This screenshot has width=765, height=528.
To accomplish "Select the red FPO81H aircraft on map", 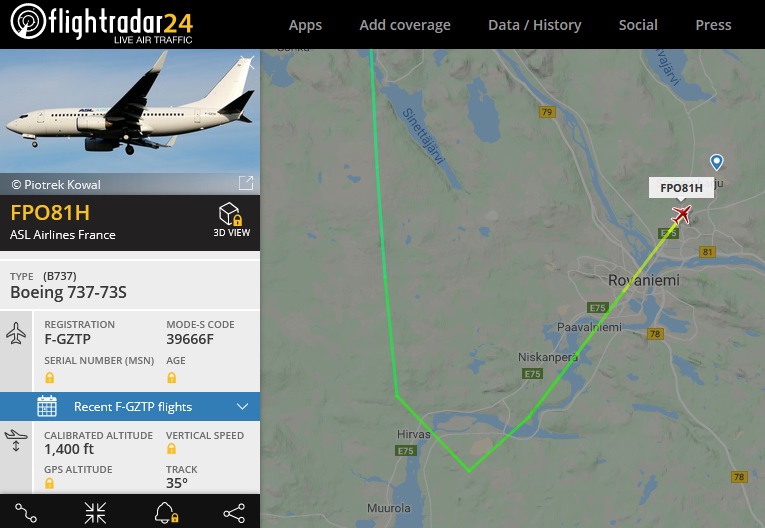I will pos(682,214).
